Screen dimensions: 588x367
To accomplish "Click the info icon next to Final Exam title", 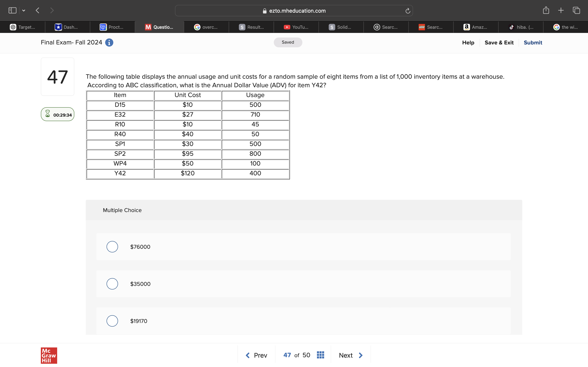I will (109, 42).
